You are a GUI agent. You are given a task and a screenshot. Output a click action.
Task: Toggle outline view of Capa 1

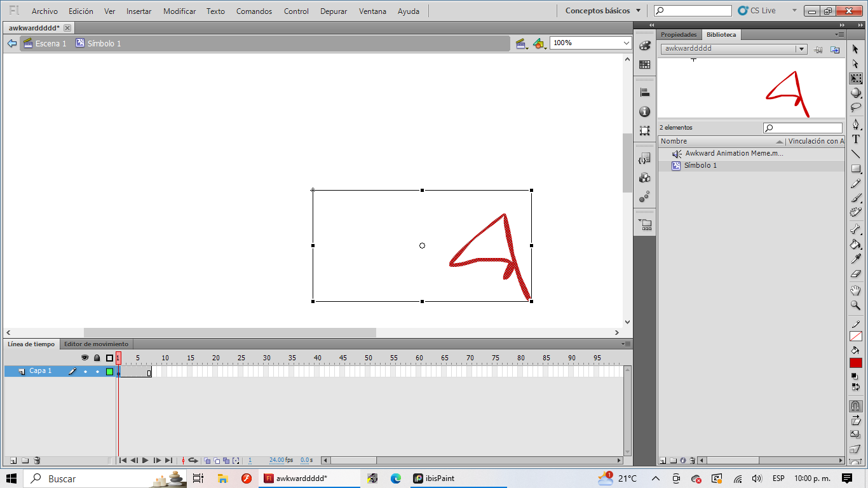pyautogui.click(x=109, y=371)
